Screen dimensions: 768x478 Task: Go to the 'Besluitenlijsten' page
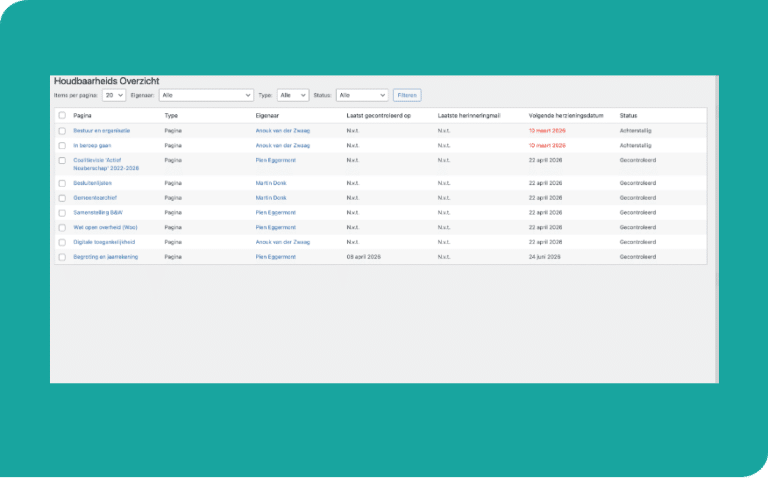93,183
